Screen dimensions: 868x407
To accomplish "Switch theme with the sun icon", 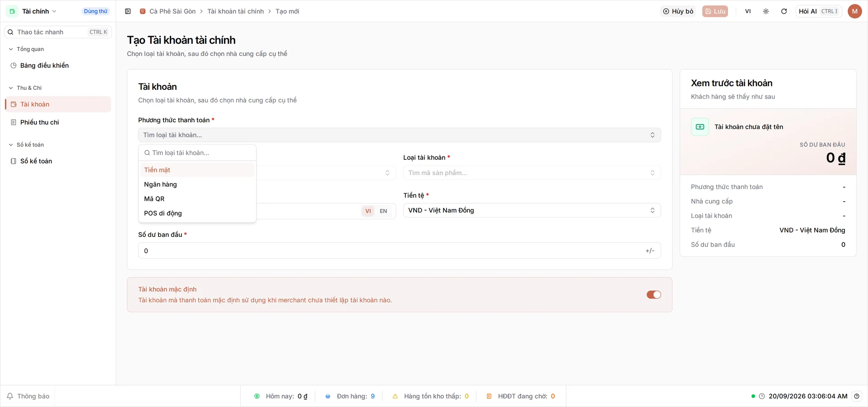I will coord(766,11).
